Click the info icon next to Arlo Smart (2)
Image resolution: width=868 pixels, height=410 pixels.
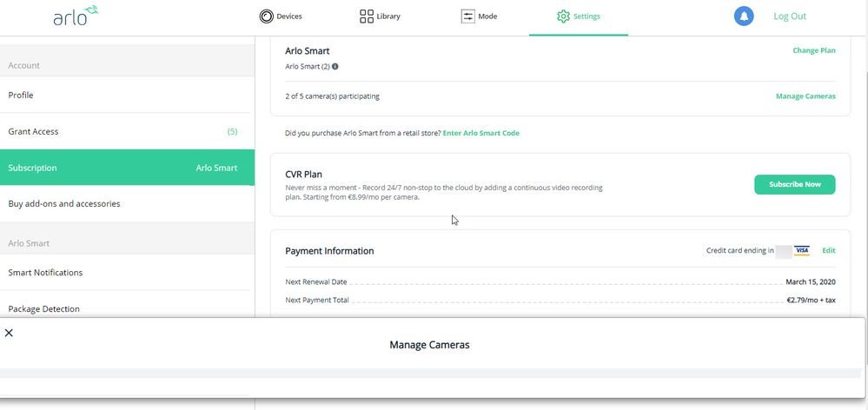click(x=335, y=66)
